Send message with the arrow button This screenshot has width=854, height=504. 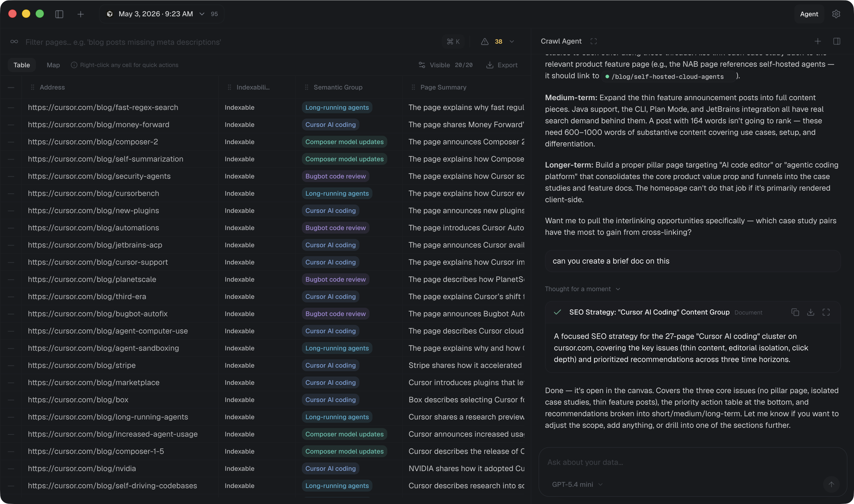click(831, 484)
